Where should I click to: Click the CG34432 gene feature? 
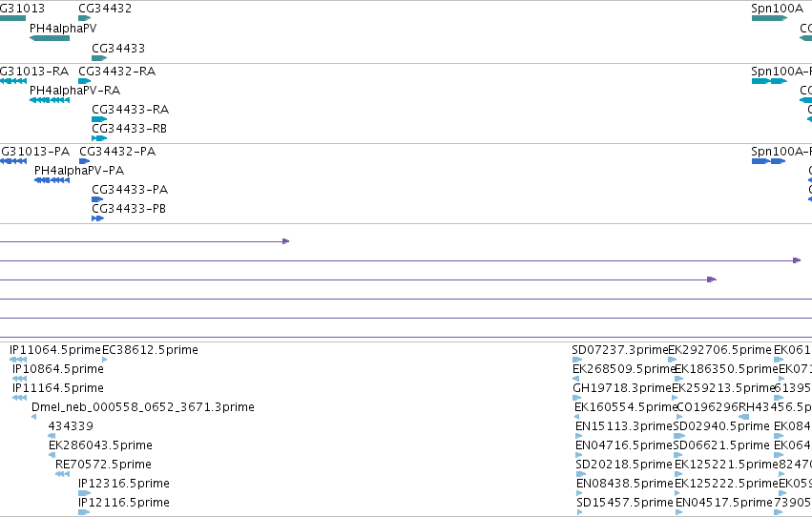[84, 18]
